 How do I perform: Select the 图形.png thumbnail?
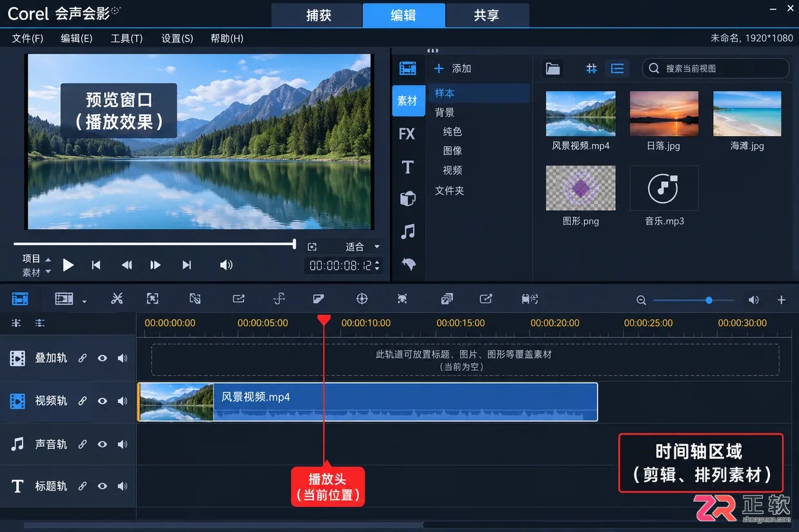(581, 188)
